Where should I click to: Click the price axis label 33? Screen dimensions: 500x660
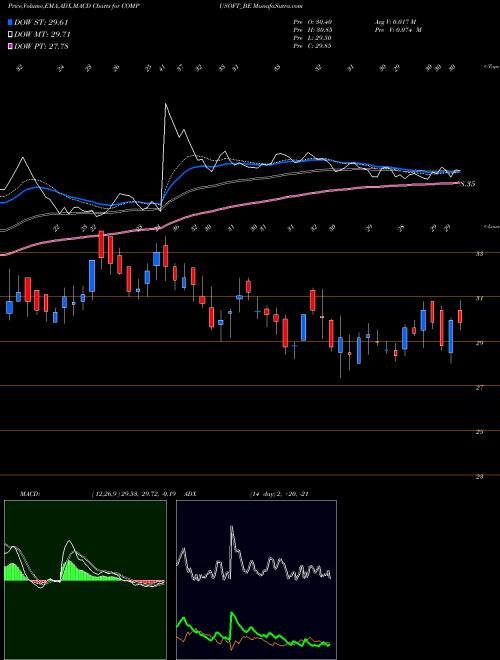pyautogui.click(x=479, y=254)
